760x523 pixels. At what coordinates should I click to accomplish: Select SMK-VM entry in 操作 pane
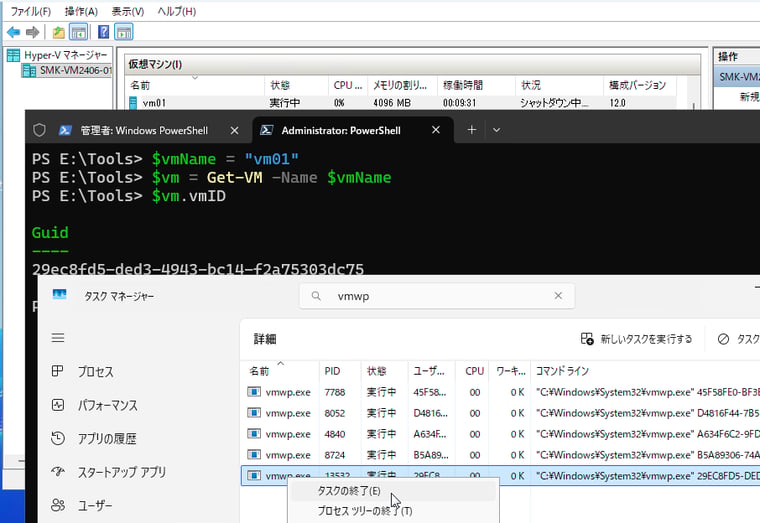click(x=737, y=77)
